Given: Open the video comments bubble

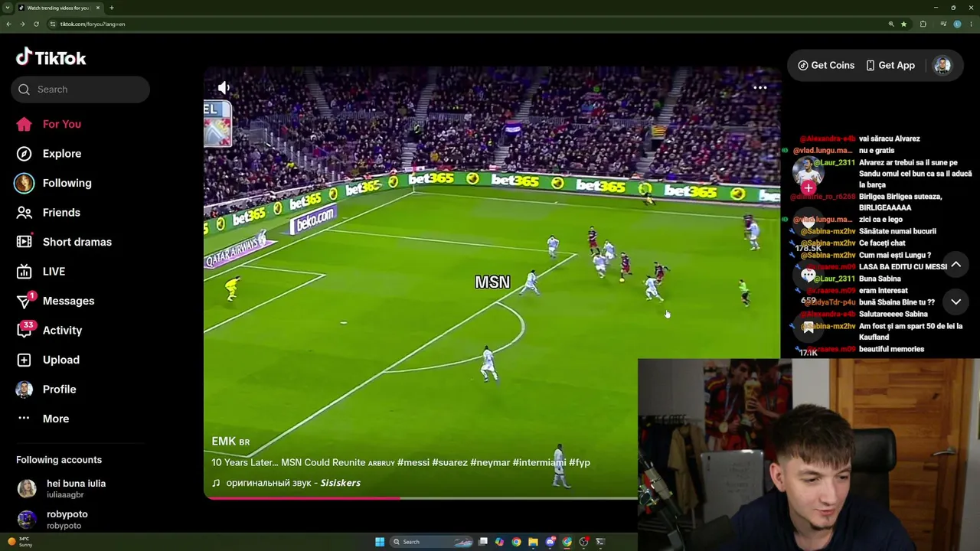Looking at the screenshot, I should (808, 275).
